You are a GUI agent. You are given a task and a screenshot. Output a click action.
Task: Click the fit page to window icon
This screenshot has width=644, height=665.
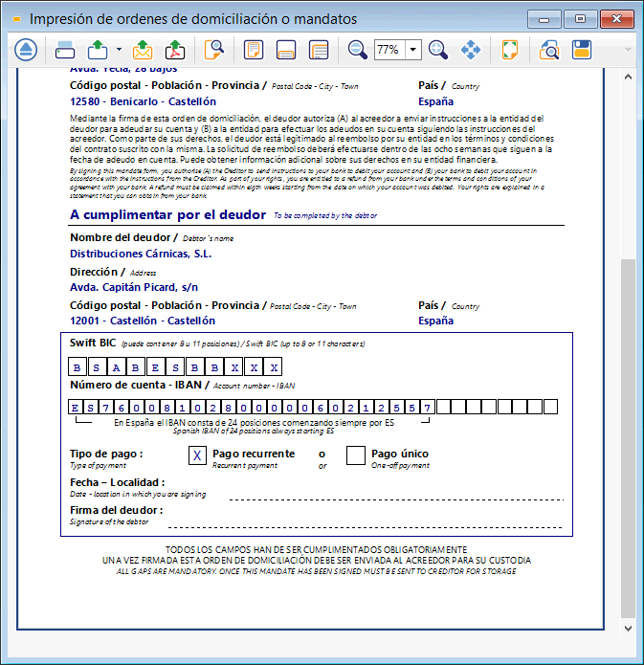(x=509, y=50)
